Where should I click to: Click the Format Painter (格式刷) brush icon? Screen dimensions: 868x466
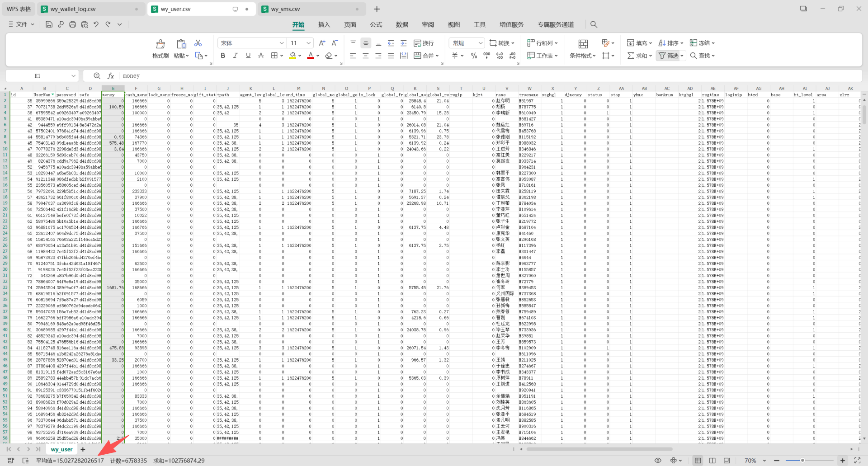click(160, 44)
